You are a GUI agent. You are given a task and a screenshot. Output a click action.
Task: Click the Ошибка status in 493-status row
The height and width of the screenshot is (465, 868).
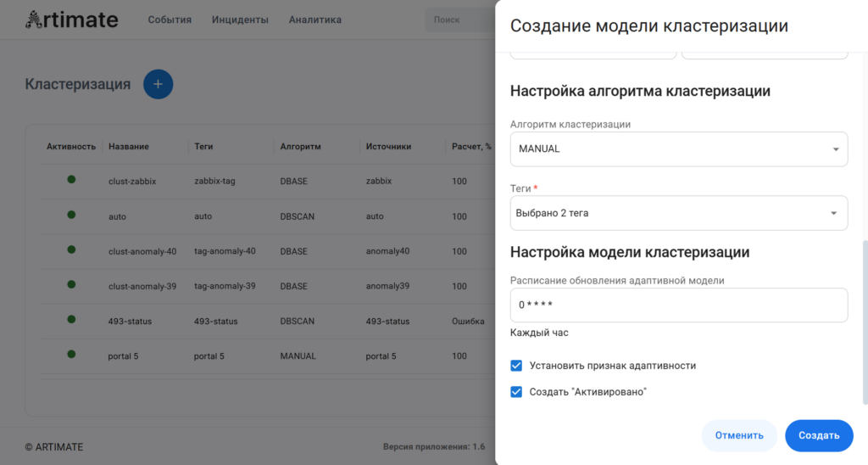[x=468, y=322]
